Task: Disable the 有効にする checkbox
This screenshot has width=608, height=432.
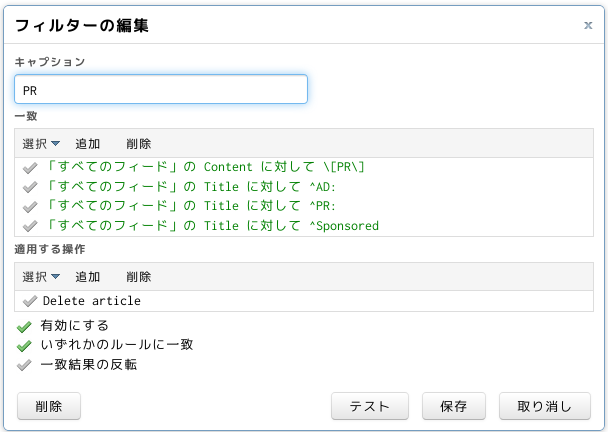Action: point(24,327)
